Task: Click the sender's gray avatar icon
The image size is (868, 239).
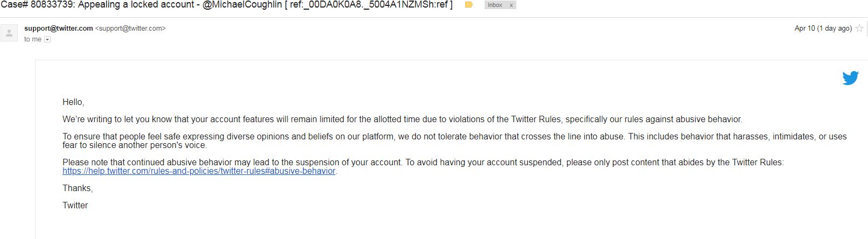Action: [9, 33]
